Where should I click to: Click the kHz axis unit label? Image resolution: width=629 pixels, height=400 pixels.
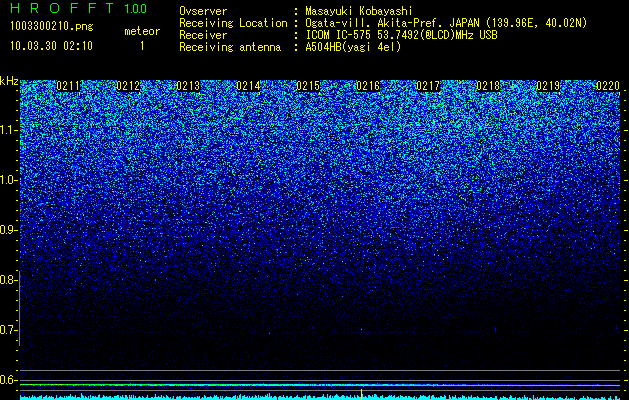pos(9,81)
